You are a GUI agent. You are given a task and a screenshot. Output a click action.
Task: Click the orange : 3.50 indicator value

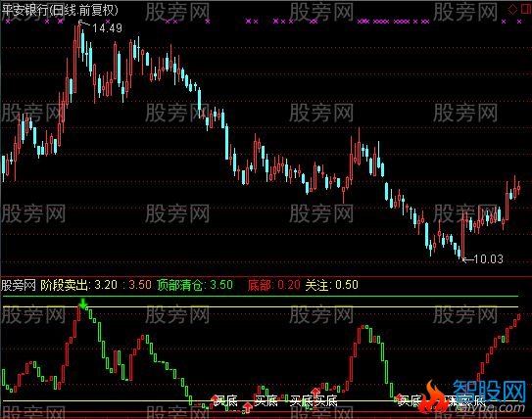[x=137, y=285]
